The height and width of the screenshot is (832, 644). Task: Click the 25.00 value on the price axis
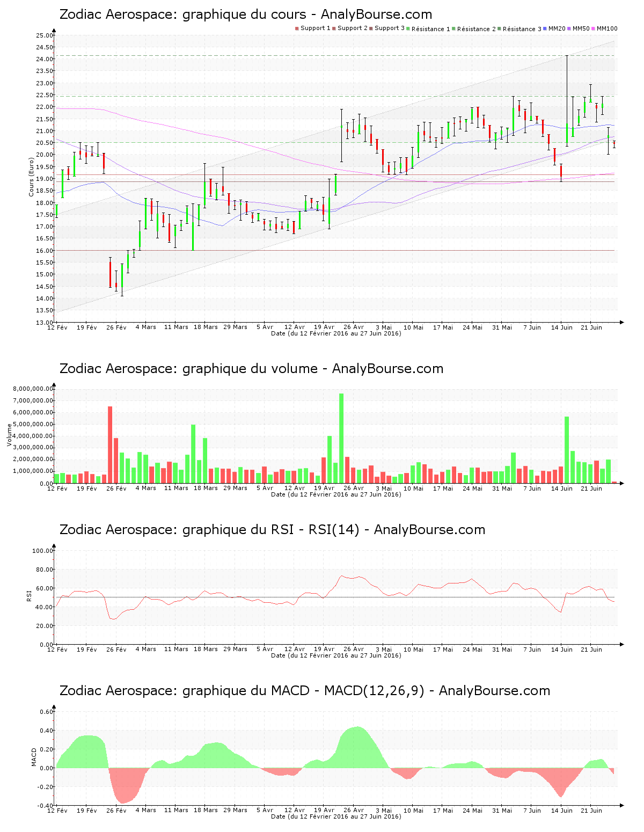point(45,35)
